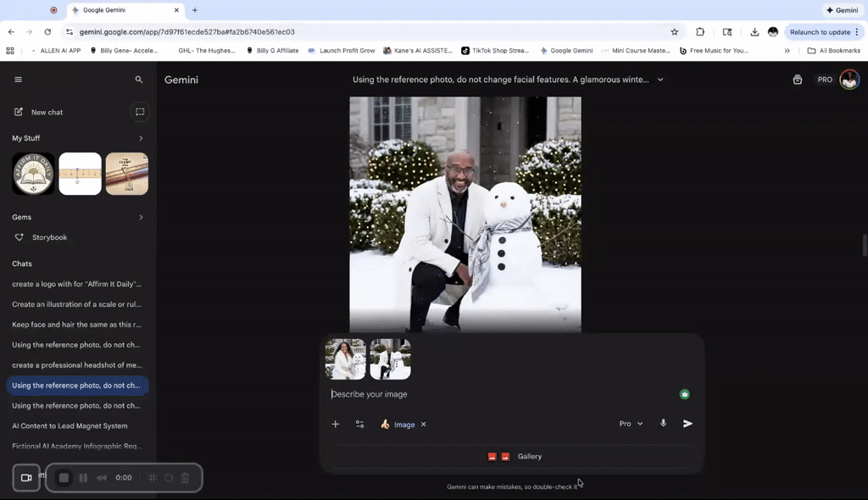Click the PRO badge
Image resolution: width=868 pixels, height=500 pixels.
pos(825,80)
